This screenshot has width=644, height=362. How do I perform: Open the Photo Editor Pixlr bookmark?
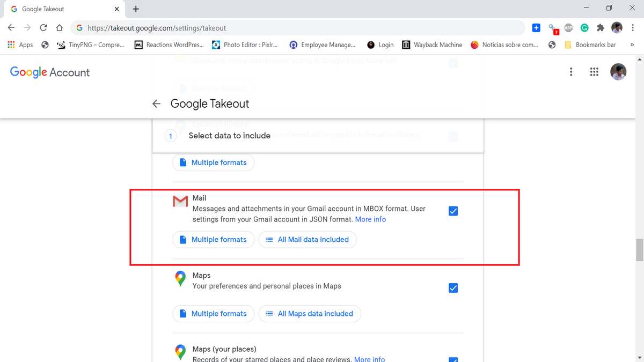[x=245, y=45]
